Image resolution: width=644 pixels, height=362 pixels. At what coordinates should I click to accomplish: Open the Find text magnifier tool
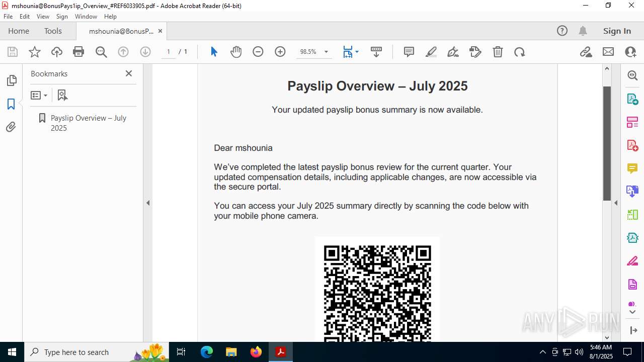click(x=101, y=52)
